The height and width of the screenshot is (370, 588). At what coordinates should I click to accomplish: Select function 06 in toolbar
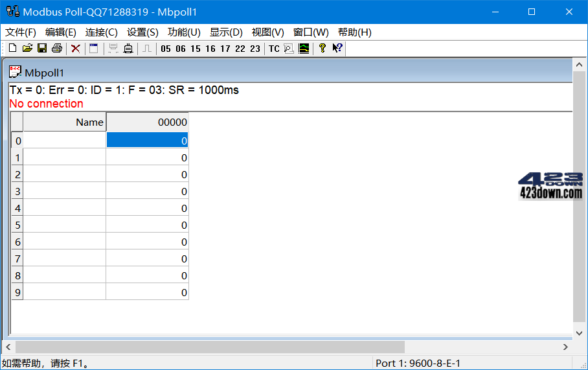[181, 49]
